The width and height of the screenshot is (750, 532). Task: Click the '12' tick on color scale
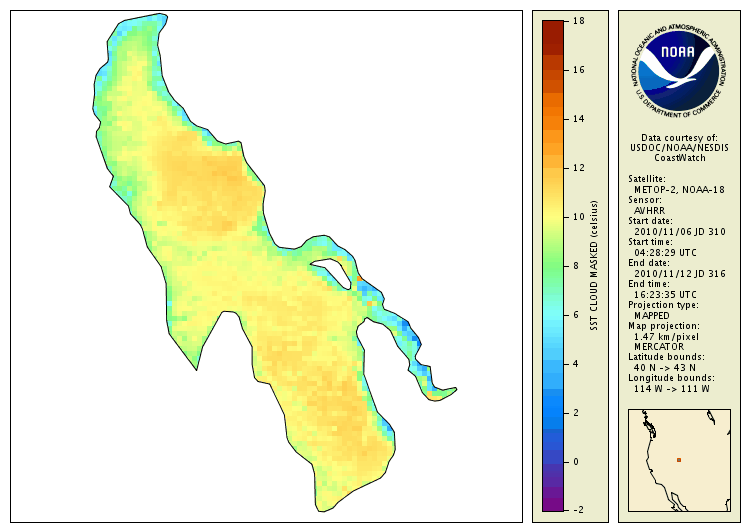pyautogui.click(x=579, y=168)
